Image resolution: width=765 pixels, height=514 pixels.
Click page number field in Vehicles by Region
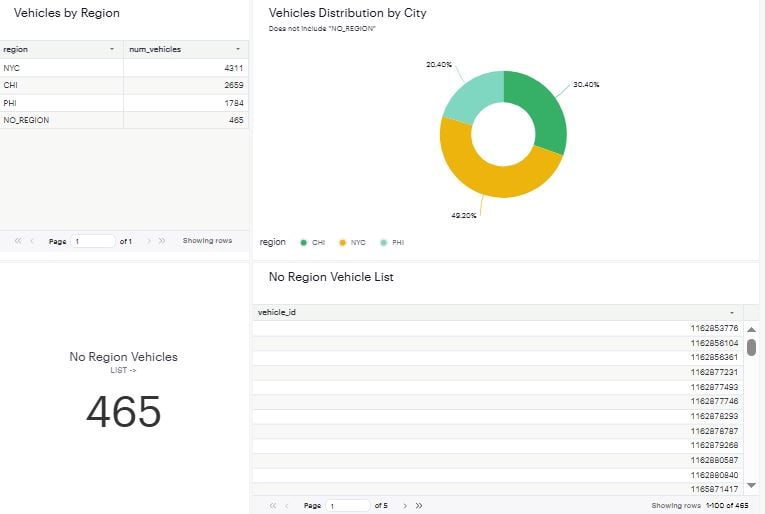(93, 241)
